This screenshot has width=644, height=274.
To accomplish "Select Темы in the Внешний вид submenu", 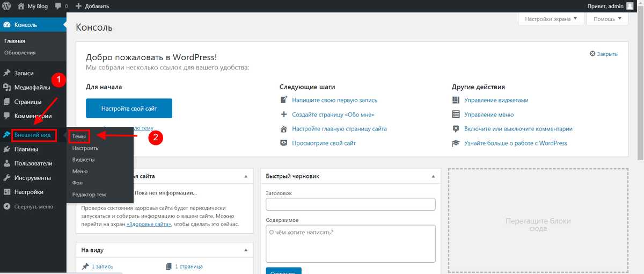I will 79,136.
